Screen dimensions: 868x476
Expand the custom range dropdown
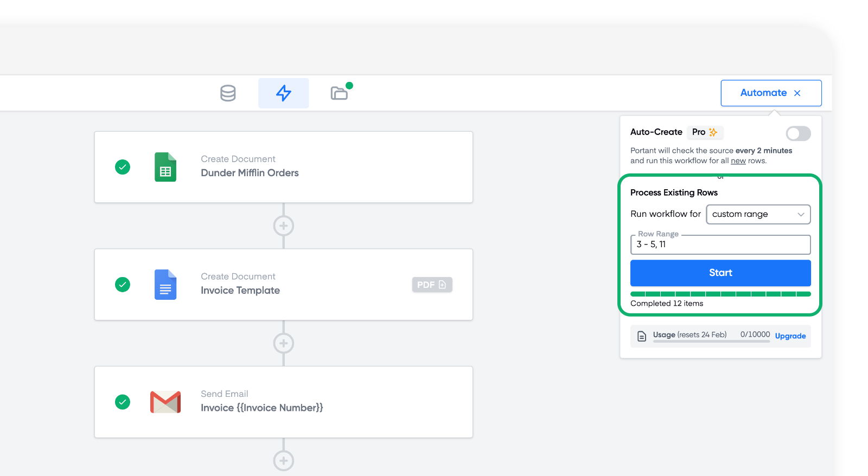point(758,214)
